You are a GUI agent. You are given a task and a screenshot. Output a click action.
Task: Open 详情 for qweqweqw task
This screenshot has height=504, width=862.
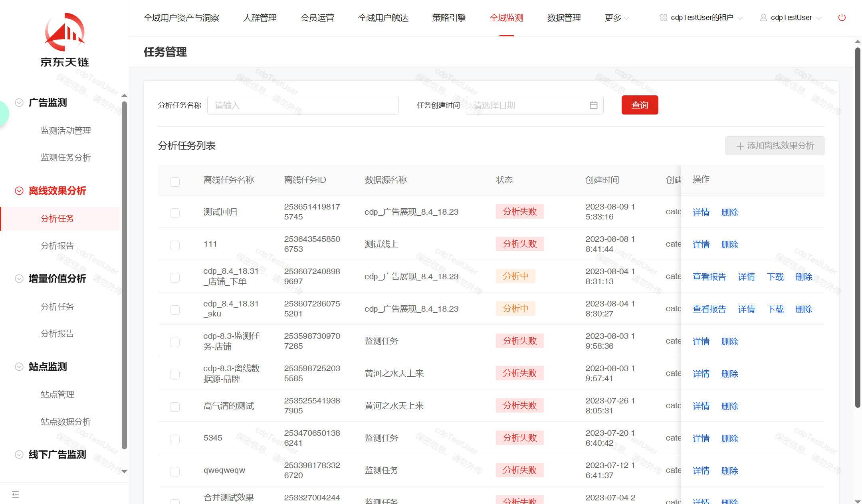click(701, 471)
